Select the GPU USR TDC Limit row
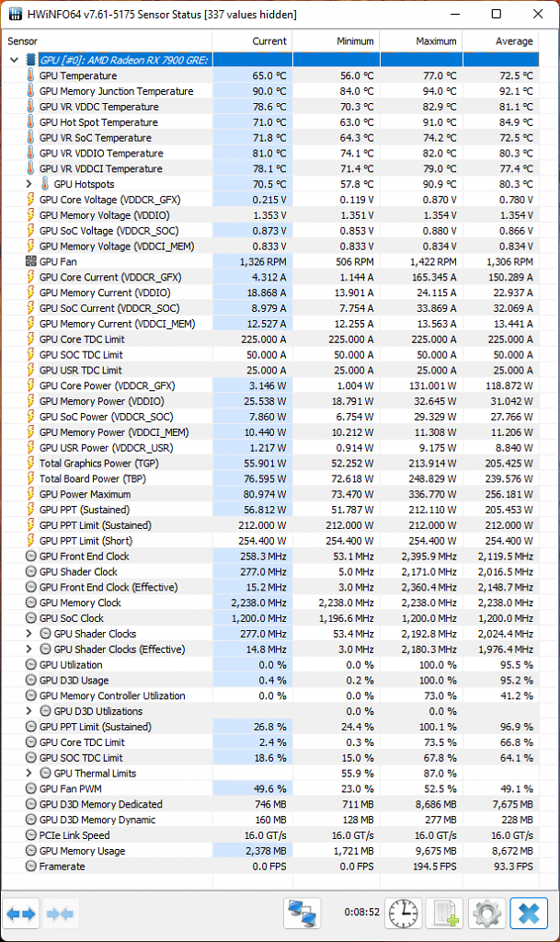Image resolution: width=560 pixels, height=942 pixels. tap(270, 370)
